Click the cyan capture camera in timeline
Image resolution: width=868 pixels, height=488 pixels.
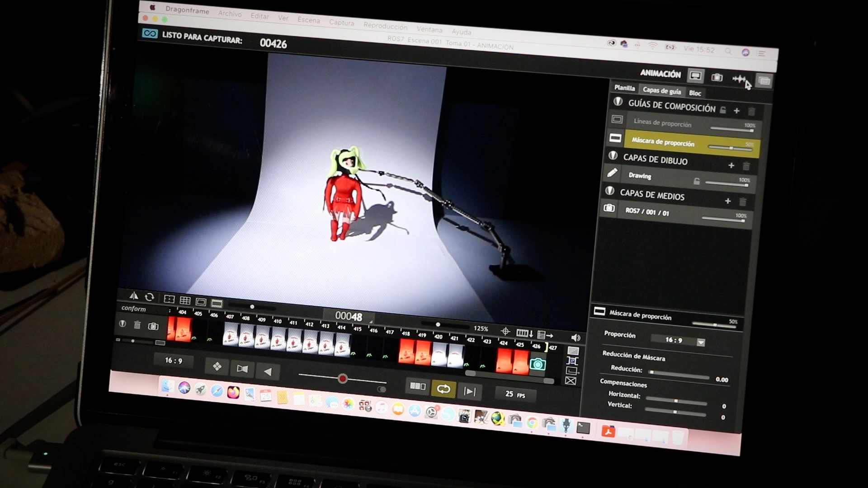click(538, 364)
